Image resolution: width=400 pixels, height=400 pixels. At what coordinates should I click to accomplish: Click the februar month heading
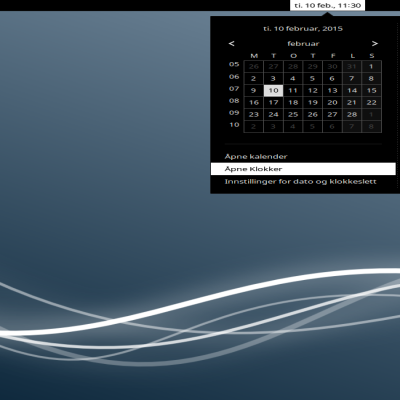(x=303, y=44)
